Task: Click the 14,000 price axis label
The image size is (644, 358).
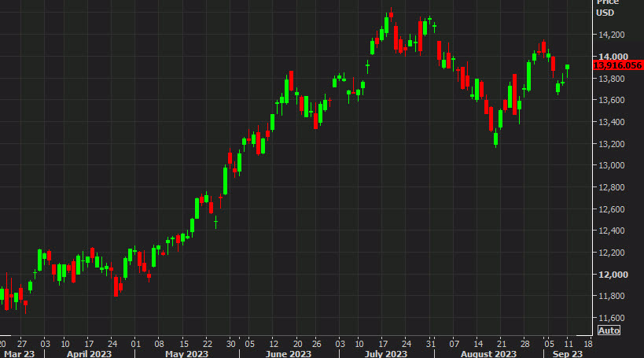Action: pos(613,57)
